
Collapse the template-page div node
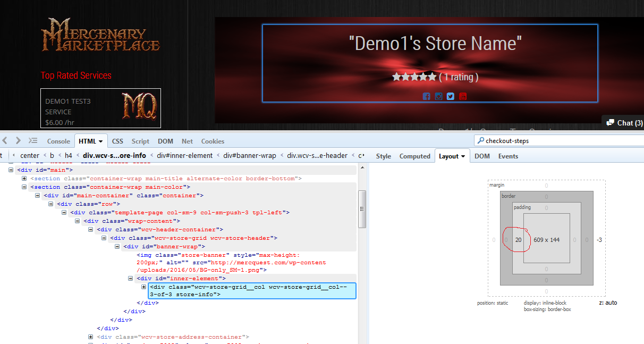pos(64,212)
